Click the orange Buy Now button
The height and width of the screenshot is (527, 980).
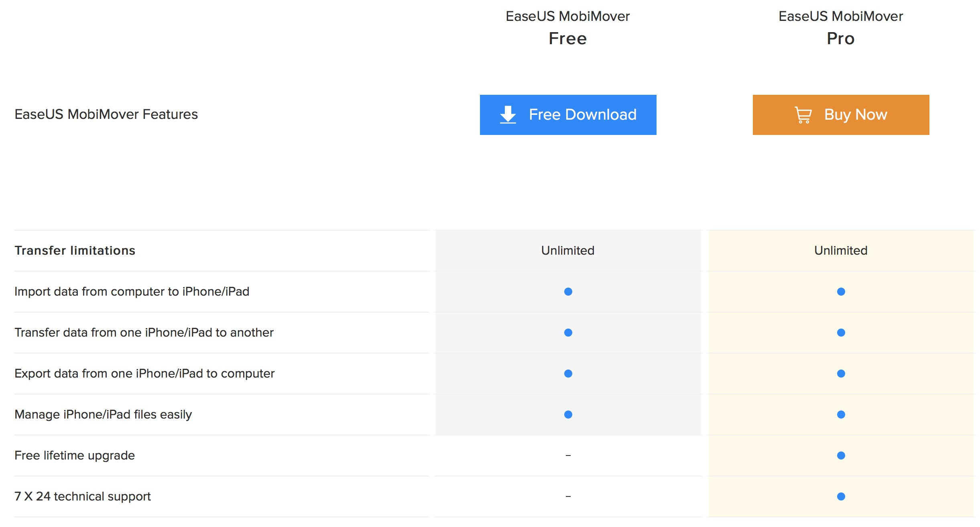coord(841,115)
